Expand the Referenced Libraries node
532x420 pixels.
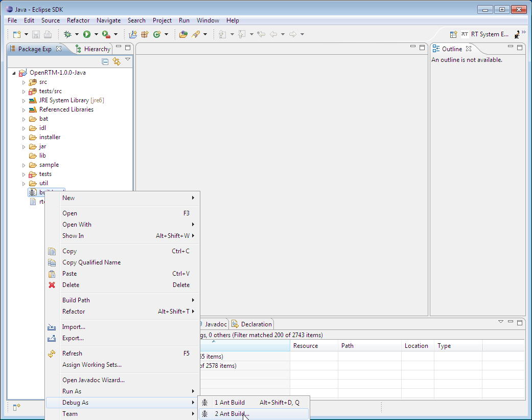click(24, 110)
